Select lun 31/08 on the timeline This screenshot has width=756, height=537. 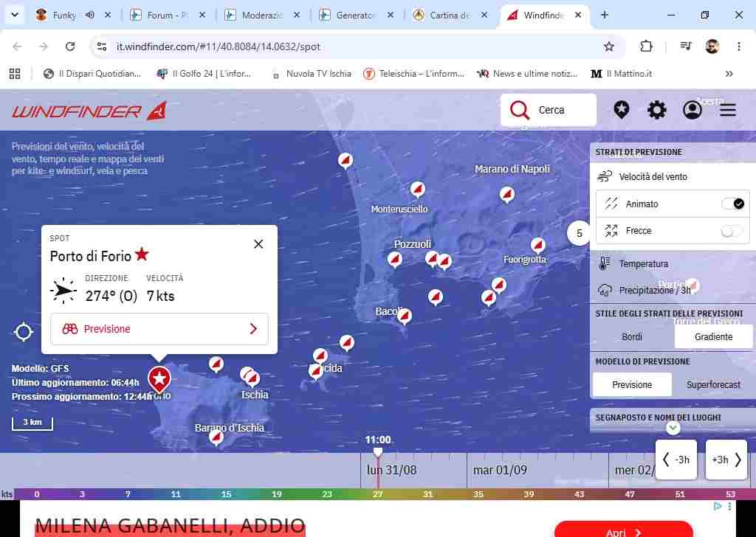pos(391,470)
